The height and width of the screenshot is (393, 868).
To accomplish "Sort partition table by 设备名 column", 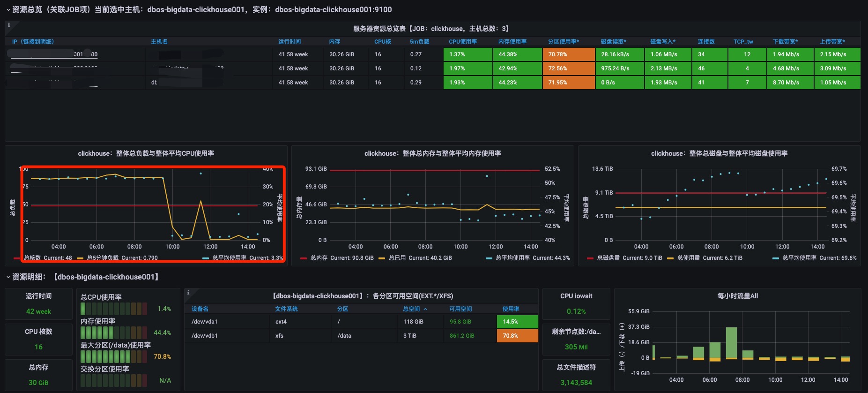I will click(x=200, y=309).
